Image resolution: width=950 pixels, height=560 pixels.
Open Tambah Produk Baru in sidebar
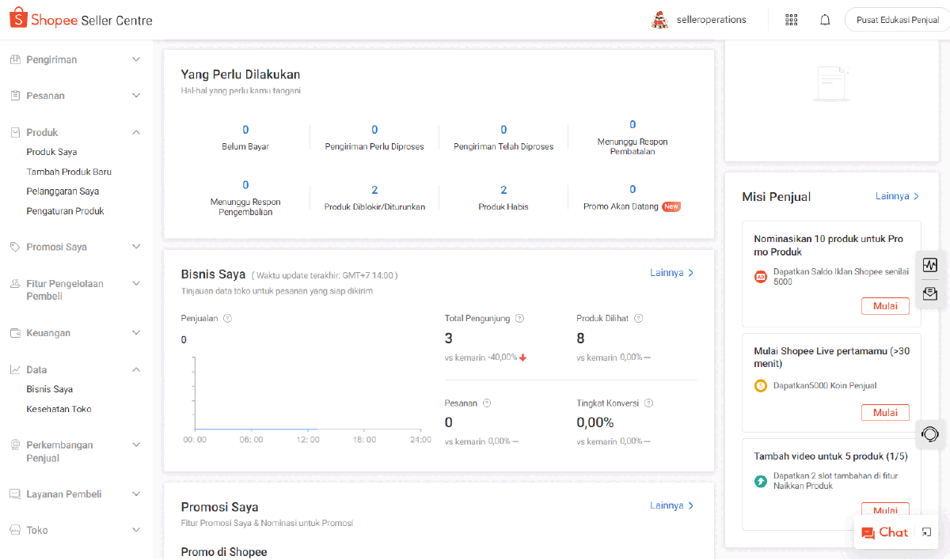coord(69,172)
